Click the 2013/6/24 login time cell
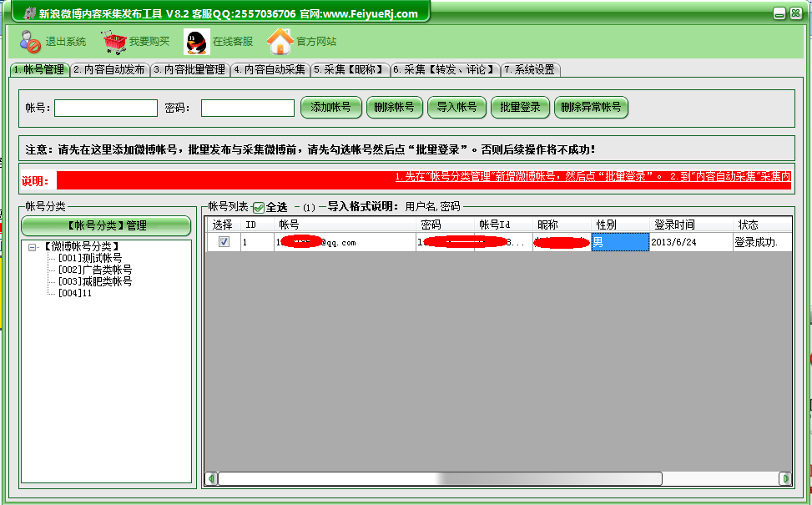Screen dimensions: 812x505 (x=691, y=242)
